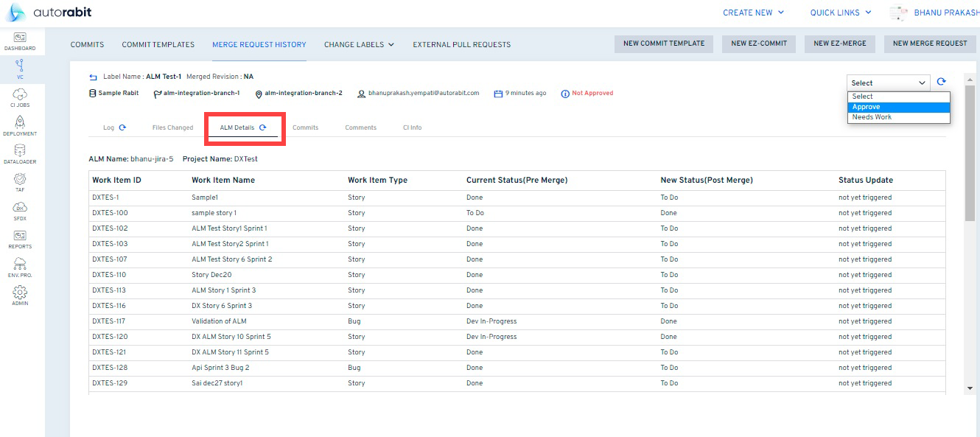This screenshot has width=980, height=437.
Task: Open CI Jobs in the sidebar
Action: (x=20, y=97)
